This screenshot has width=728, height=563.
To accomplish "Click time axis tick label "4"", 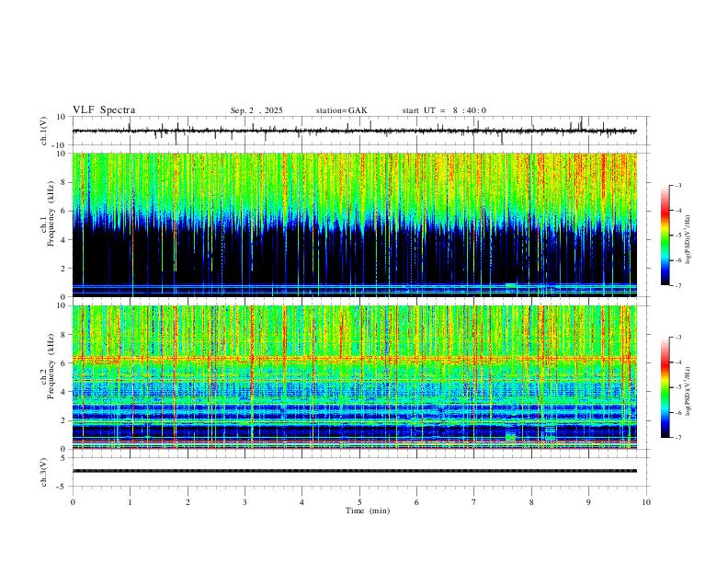I will point(301,502).
